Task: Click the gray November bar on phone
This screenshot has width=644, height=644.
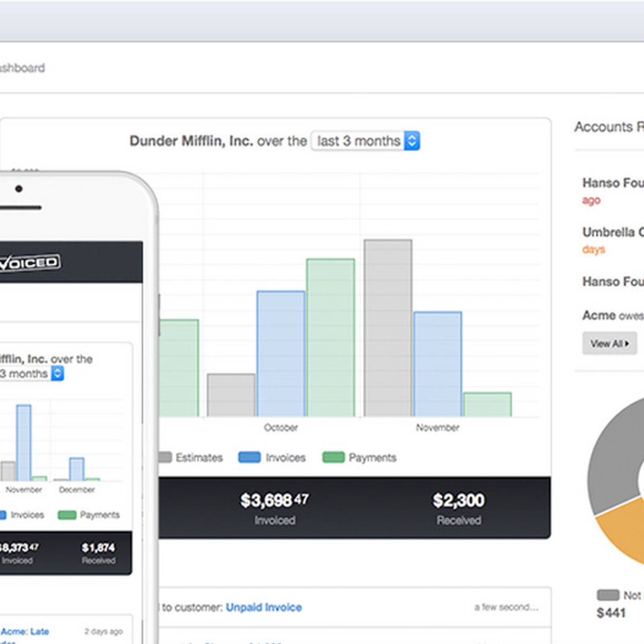Action: click(x=8, y=471)
